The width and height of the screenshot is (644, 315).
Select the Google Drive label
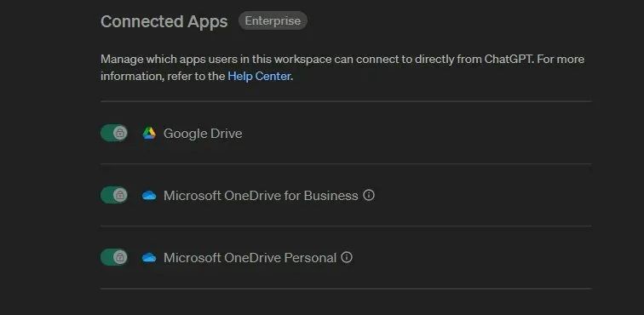tap(203, 134)
